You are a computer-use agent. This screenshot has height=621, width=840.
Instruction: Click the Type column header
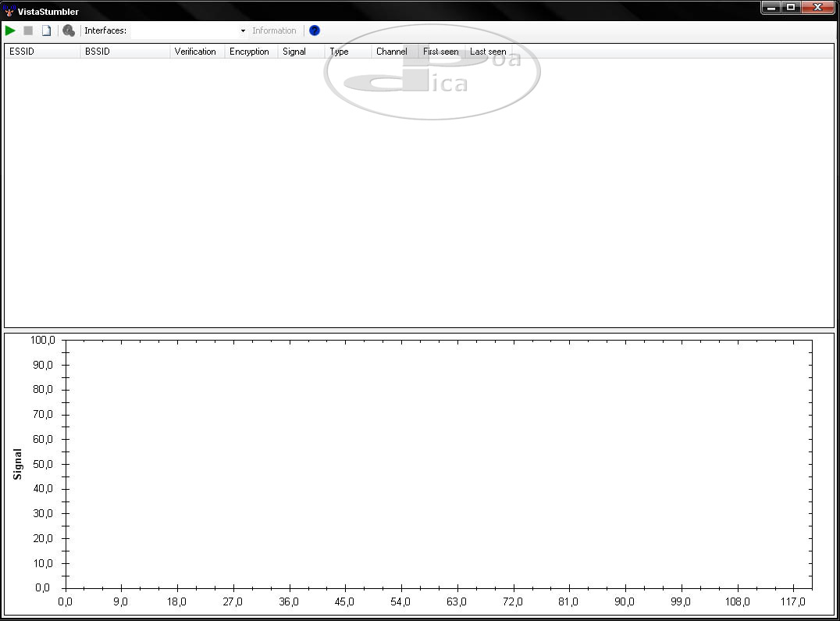coord(347,52)
